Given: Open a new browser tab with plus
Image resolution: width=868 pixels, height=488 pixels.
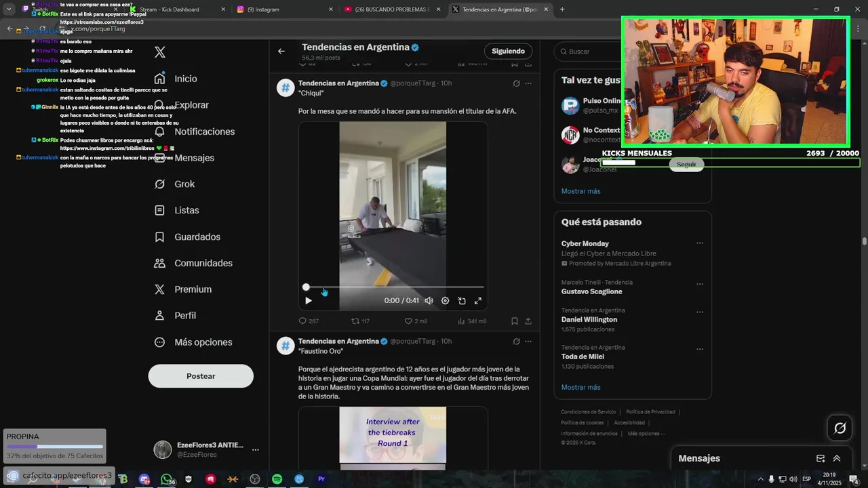Looking at the screenshot, I should click(x=562, y=9).
